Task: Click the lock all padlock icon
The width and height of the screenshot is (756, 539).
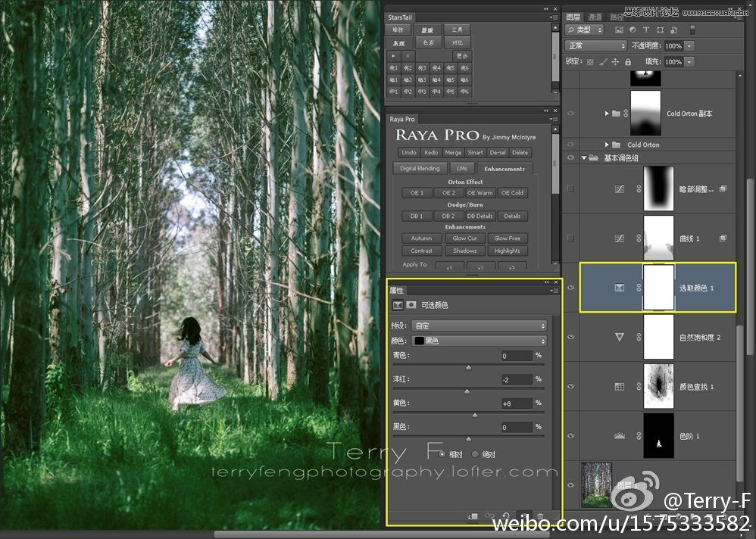Action: (x=628, y=61)
